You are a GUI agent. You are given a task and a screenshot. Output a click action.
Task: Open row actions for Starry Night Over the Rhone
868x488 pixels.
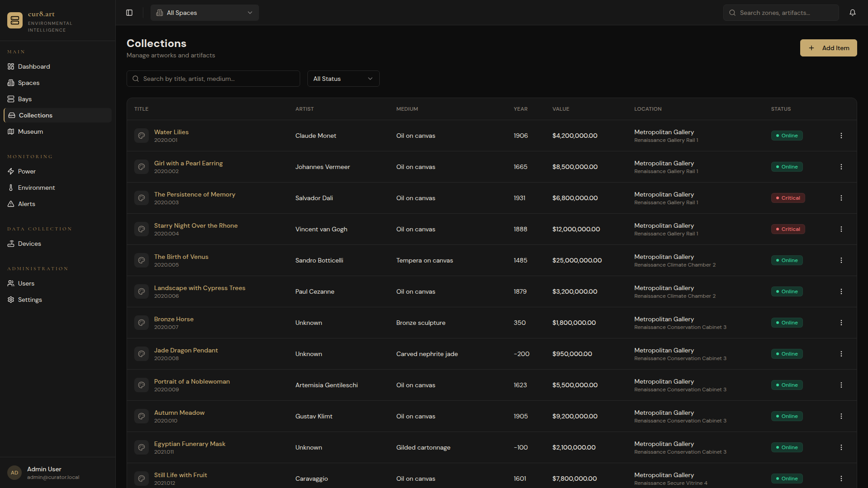tap(841, 229)
